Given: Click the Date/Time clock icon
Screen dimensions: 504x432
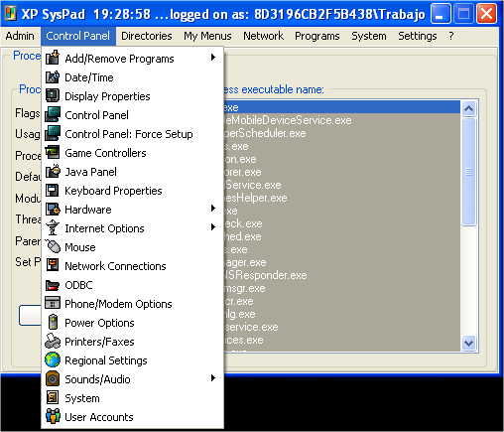Looking at the screenshot, I should (x=53, y=77).
